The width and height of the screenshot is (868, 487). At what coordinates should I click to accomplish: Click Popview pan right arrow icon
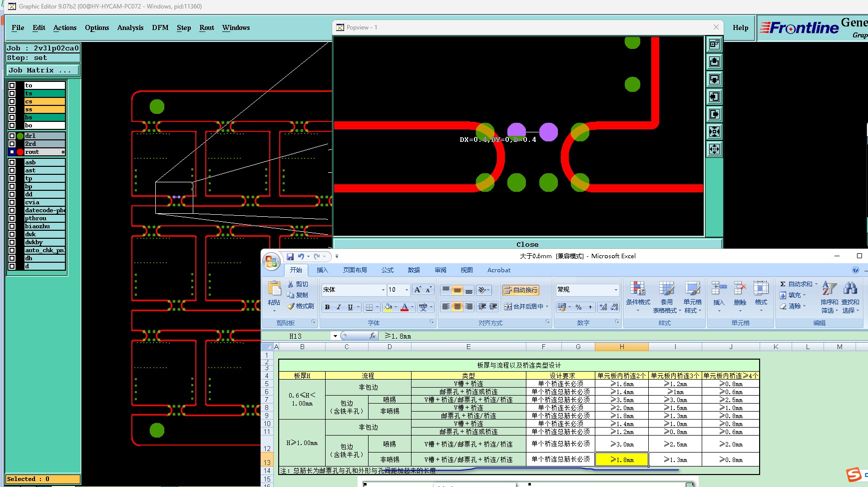(715, 114)
